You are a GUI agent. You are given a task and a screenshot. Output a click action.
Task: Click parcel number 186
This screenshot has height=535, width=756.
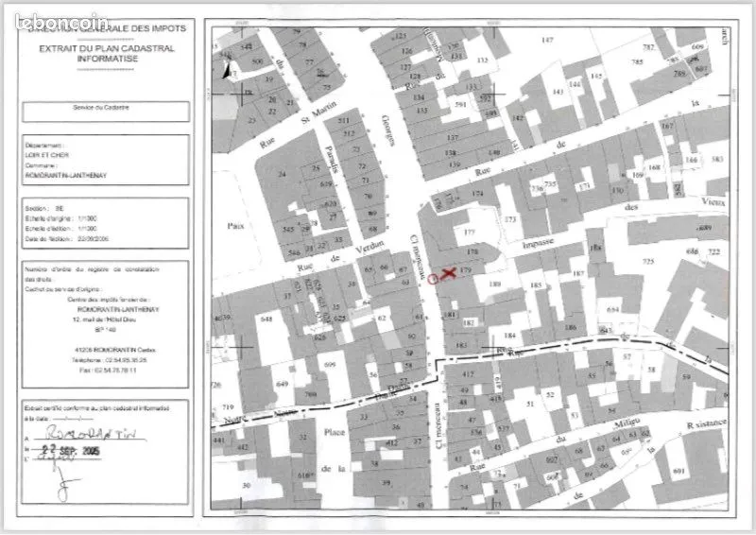571,328
